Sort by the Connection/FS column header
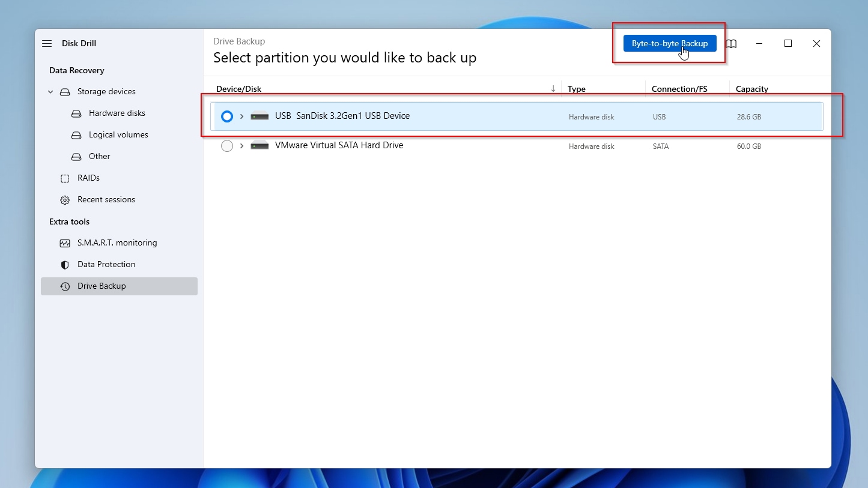The image size is (868, 488). (679, 89)
